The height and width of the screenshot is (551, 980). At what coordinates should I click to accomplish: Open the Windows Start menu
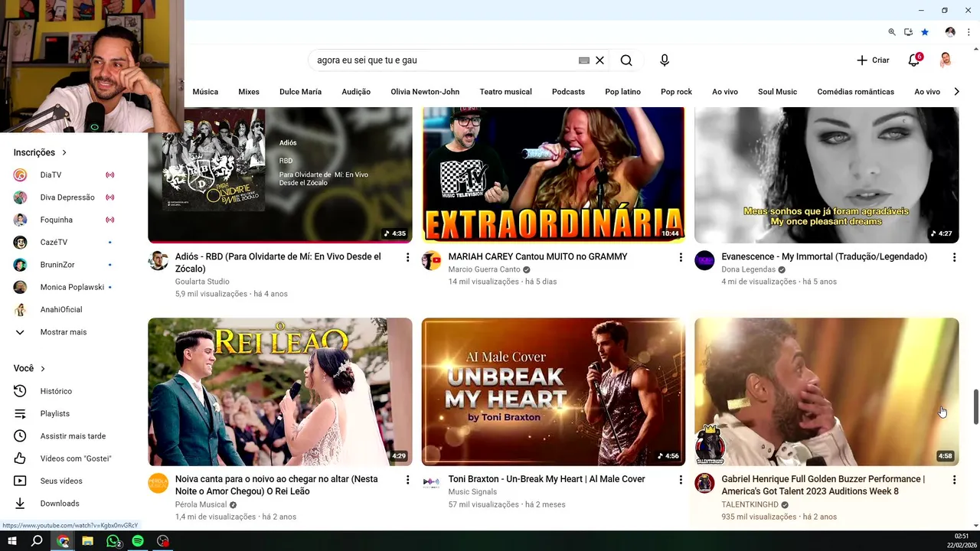click(x=12, y=541)
